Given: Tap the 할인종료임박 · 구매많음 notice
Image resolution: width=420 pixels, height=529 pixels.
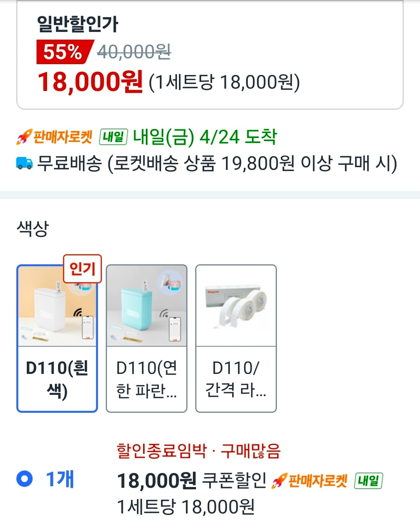Looking at the screenshot, I should tap(198, 451).
